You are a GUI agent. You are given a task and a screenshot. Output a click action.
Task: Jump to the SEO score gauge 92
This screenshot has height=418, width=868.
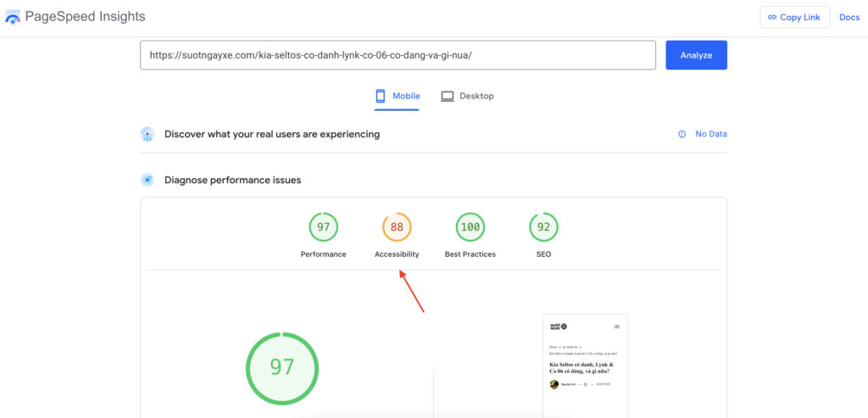tap(543, 227)
